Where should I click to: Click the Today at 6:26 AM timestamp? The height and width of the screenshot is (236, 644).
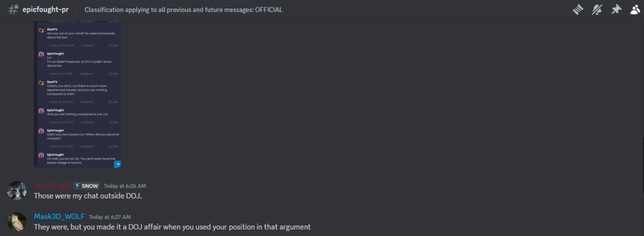124,186
